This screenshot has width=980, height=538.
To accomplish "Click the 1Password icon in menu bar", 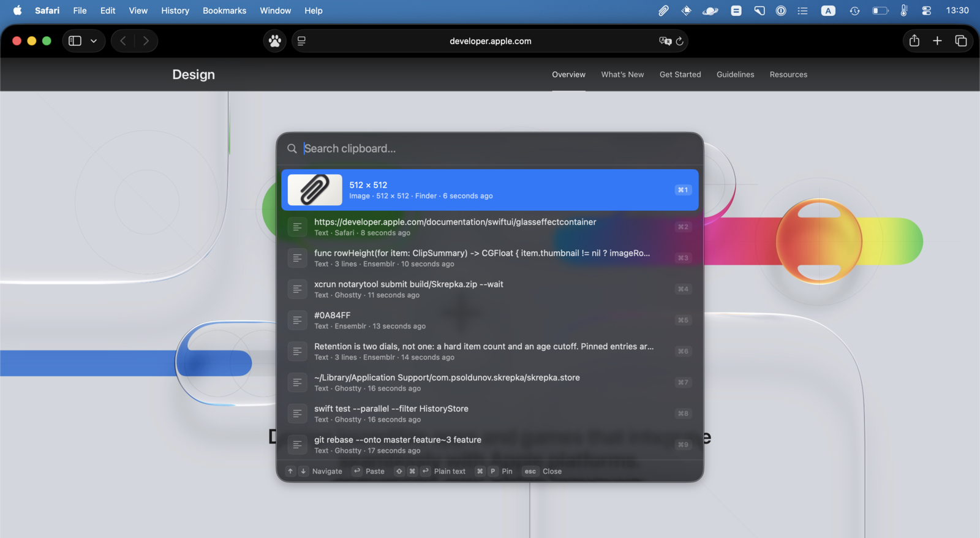I will [x=781, y=10].
